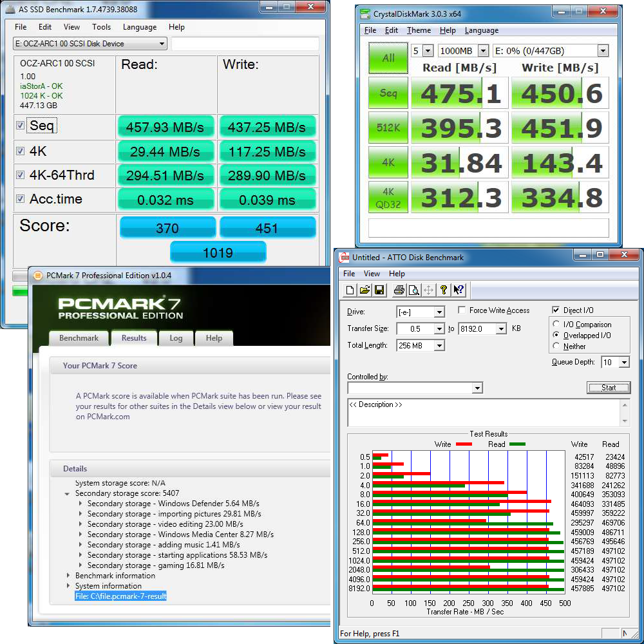This screenshot has width=644, height=644.
Task: Click the Open folder icon in ATTO toolbar
Action: [x=365, y=290]
